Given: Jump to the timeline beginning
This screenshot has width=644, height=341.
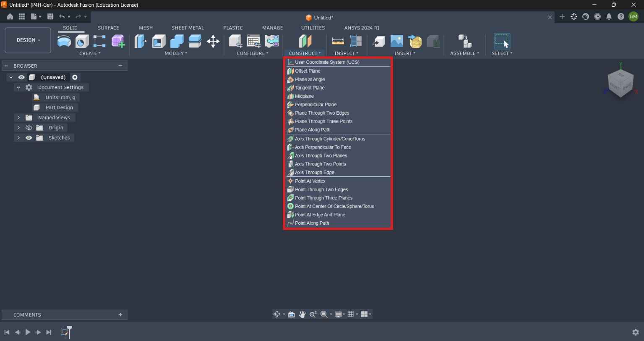Looking at the screenshot, I should (7, 332).
